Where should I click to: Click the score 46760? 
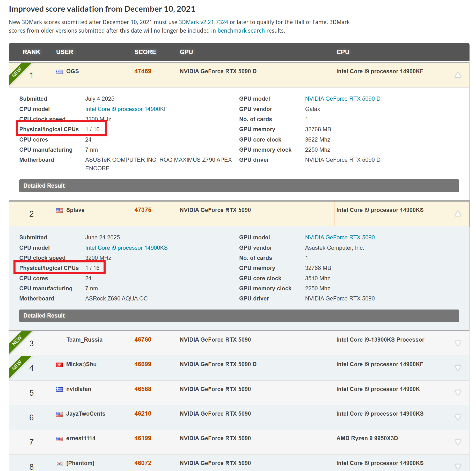coord(143,340)
